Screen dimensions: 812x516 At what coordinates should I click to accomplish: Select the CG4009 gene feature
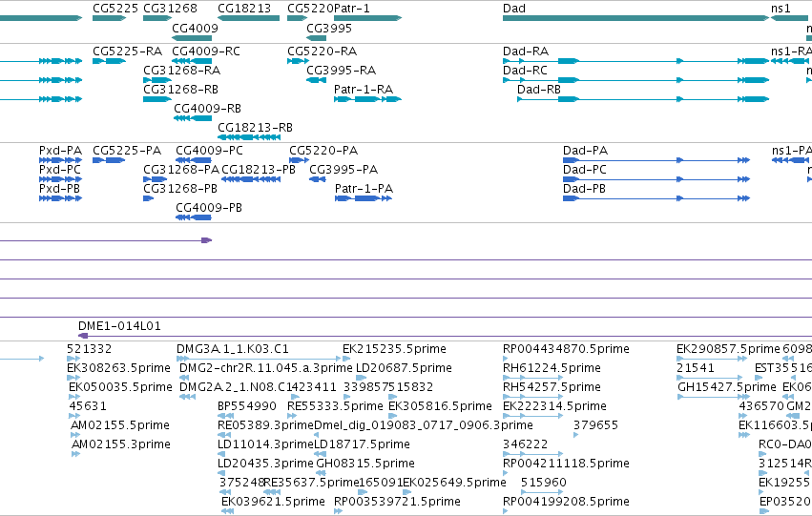tap(192, 38)
